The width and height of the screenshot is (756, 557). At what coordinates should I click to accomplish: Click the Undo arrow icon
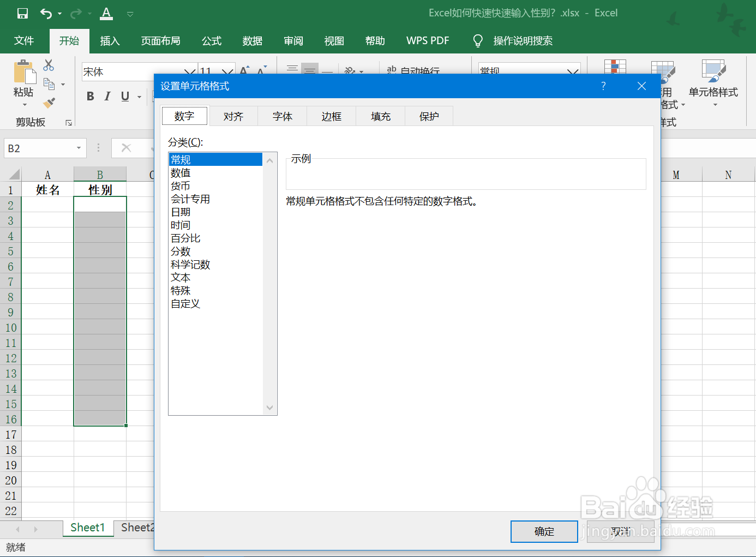pyautogui.click(x=46, y=13)
